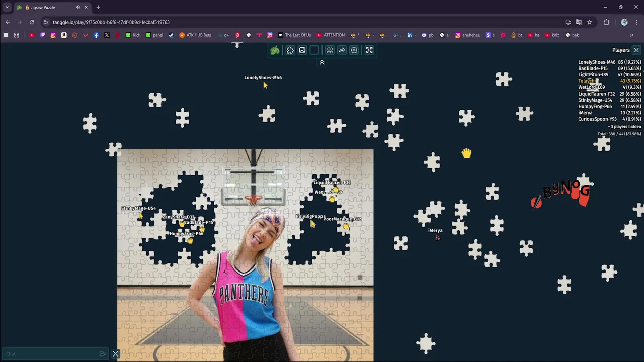Open the ehehehee Instagram bookmark
Screen dimensions: 644x362
[467, 35]
